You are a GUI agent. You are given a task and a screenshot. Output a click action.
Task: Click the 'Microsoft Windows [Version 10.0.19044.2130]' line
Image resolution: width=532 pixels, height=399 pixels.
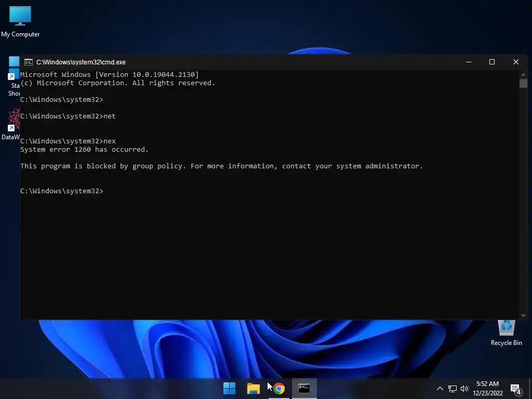[110, 74]
